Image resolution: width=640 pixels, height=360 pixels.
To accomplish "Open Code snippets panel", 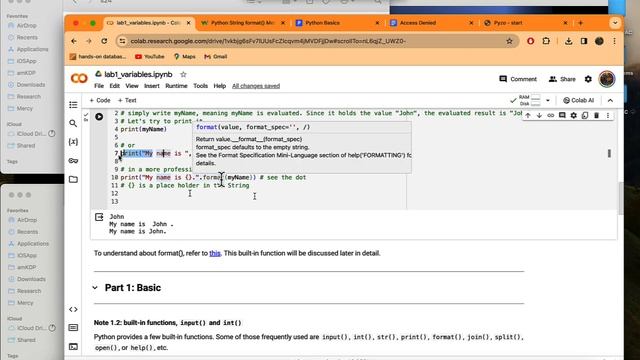I will [73, 309].
